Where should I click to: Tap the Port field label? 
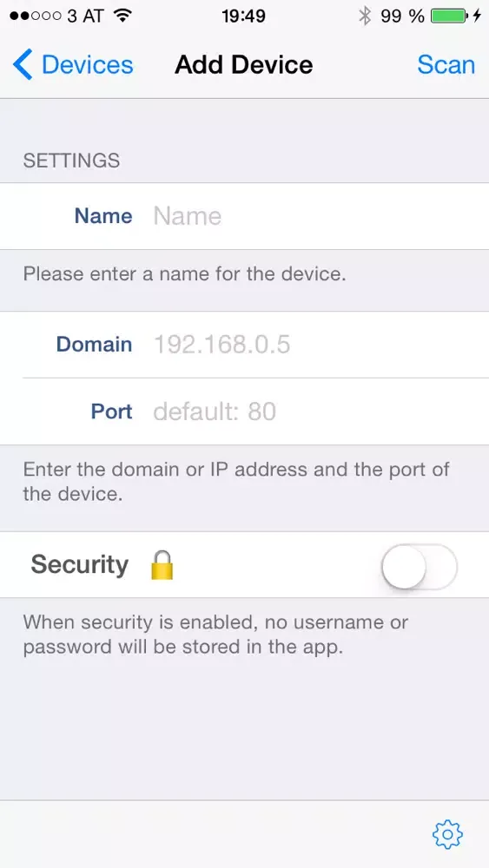[112, 411]
